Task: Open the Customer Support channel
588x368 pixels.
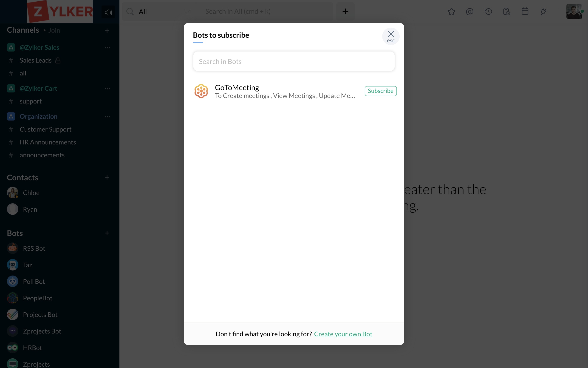Action: (x=45, y=129)
